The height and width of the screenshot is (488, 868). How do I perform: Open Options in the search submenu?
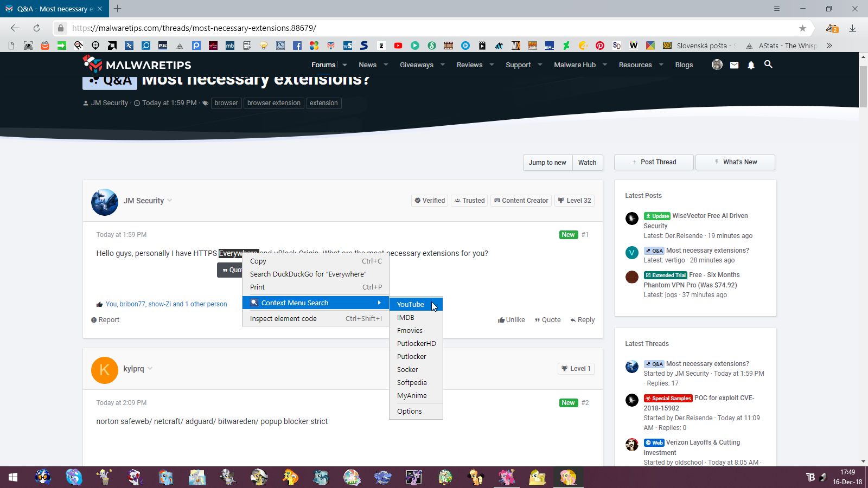(x=416, y=411)
